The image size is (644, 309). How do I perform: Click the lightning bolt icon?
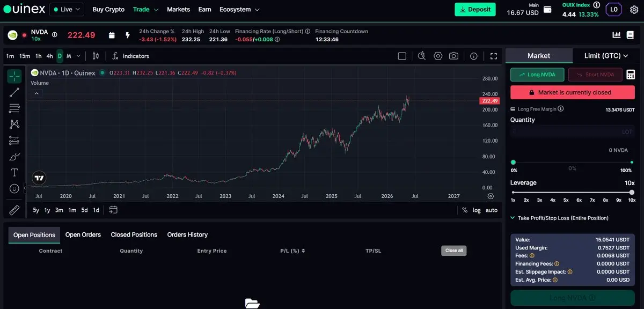128,35
